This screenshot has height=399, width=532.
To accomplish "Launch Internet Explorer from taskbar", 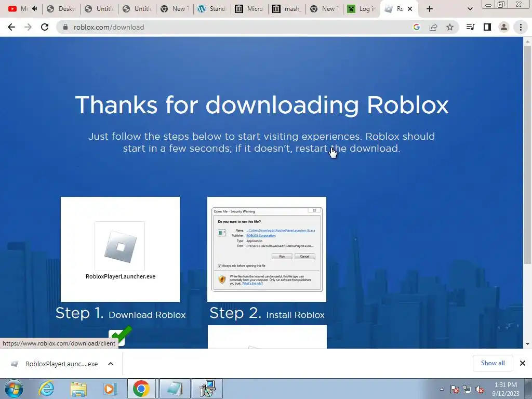I will pos(46,389).
